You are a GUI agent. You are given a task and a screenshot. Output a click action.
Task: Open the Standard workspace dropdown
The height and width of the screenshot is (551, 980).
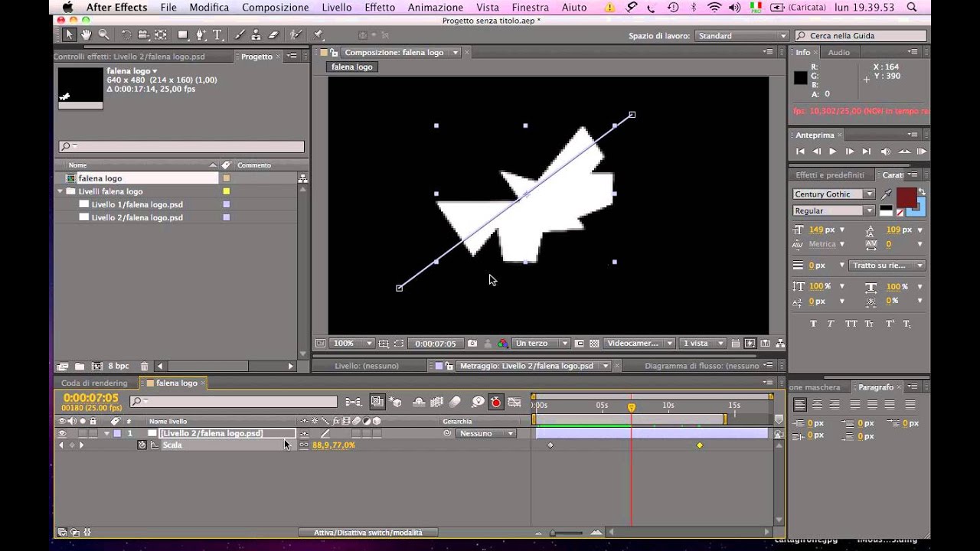(742, 36)
